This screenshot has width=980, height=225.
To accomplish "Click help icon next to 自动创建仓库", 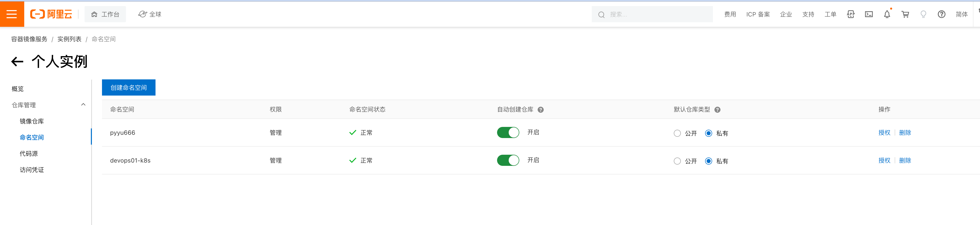I will click(540, 110).
